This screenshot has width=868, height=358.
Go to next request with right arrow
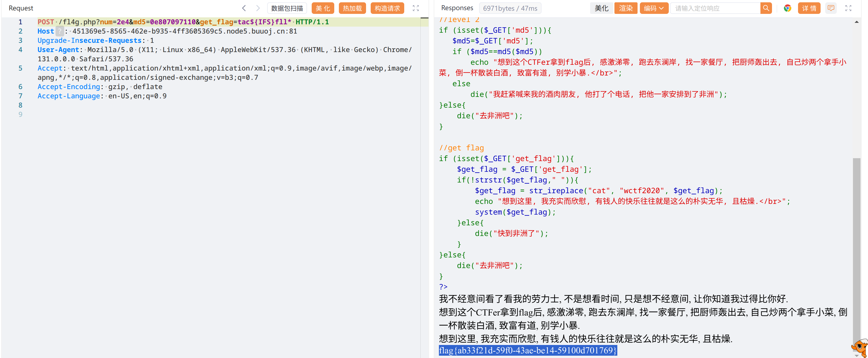258,8
